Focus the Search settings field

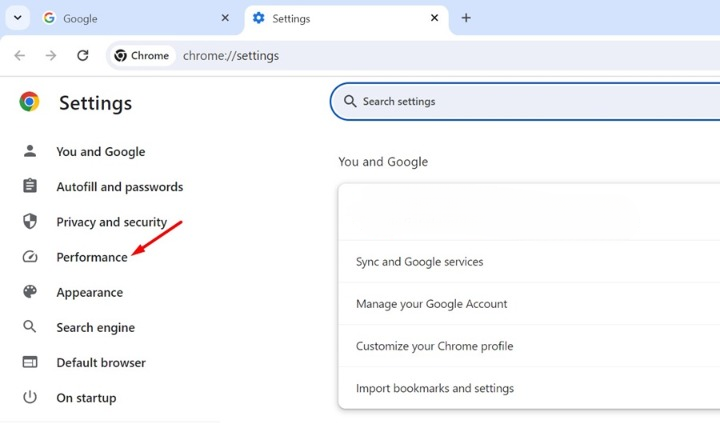525,102
